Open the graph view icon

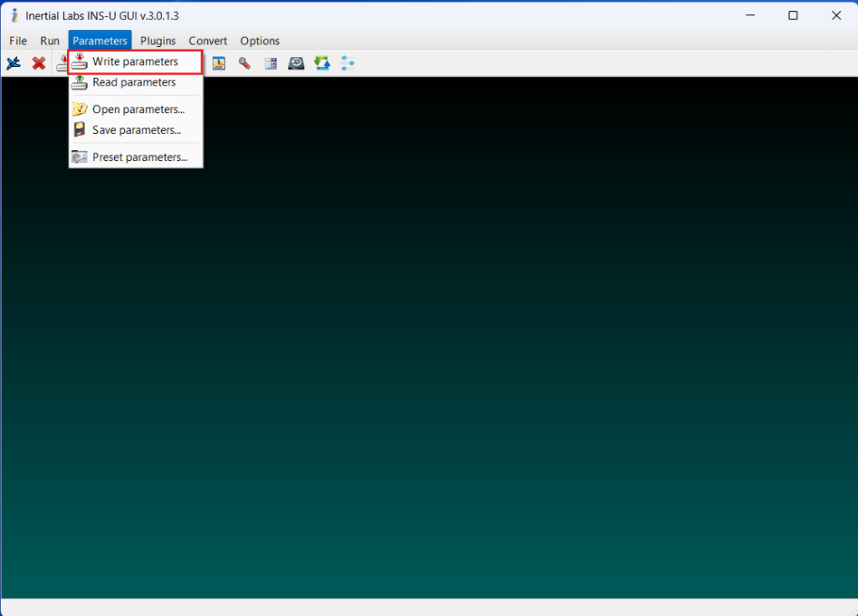(x=219, y=63)
